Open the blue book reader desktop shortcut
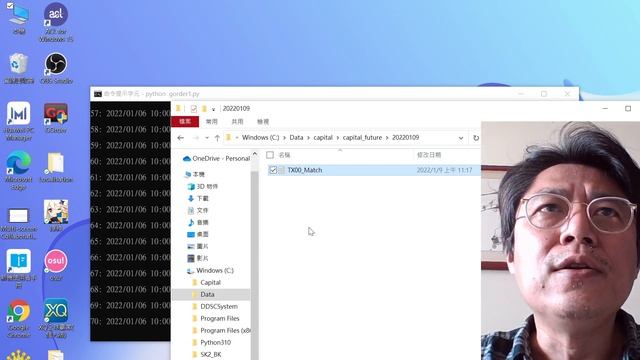 pyautogui.click(x=18, y=268)
